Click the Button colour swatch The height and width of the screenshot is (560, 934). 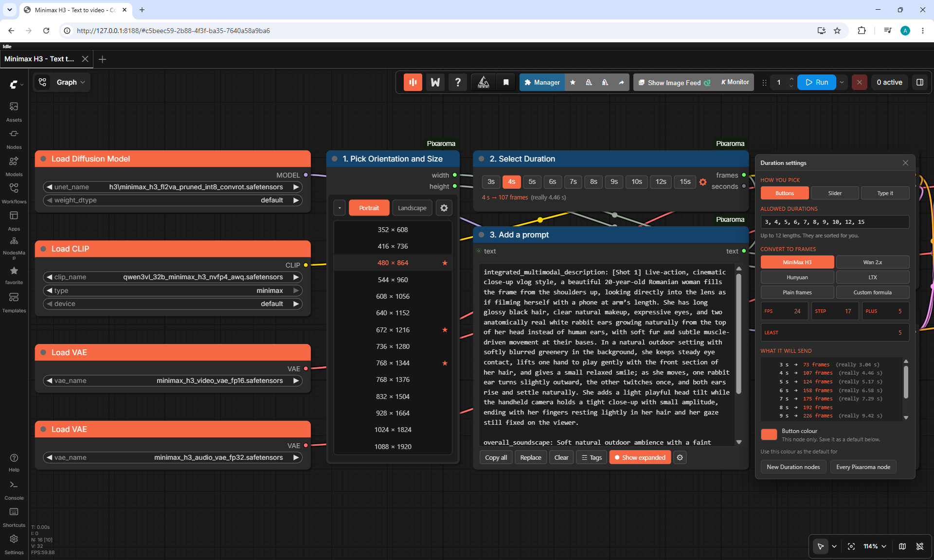coord(769,434)
